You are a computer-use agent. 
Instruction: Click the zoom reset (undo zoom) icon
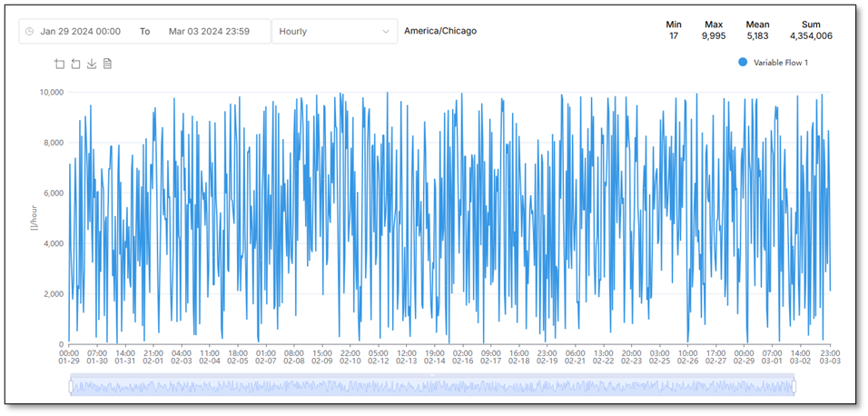point(75,64)
